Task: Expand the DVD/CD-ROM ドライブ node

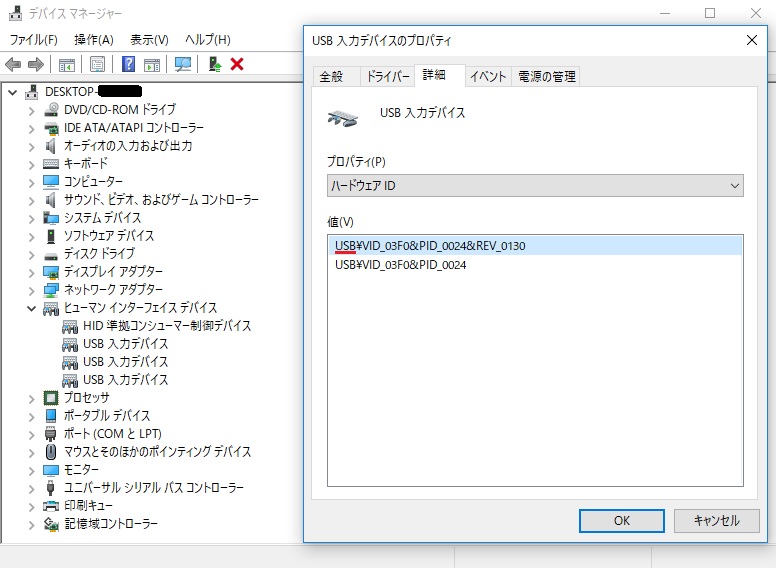Action: pos(32,110)
